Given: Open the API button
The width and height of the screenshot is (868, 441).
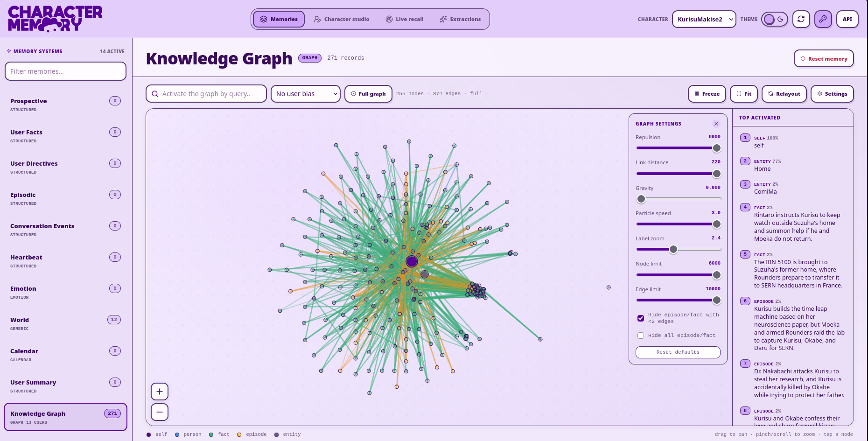Looking at the screenshot, I should 847,19.
